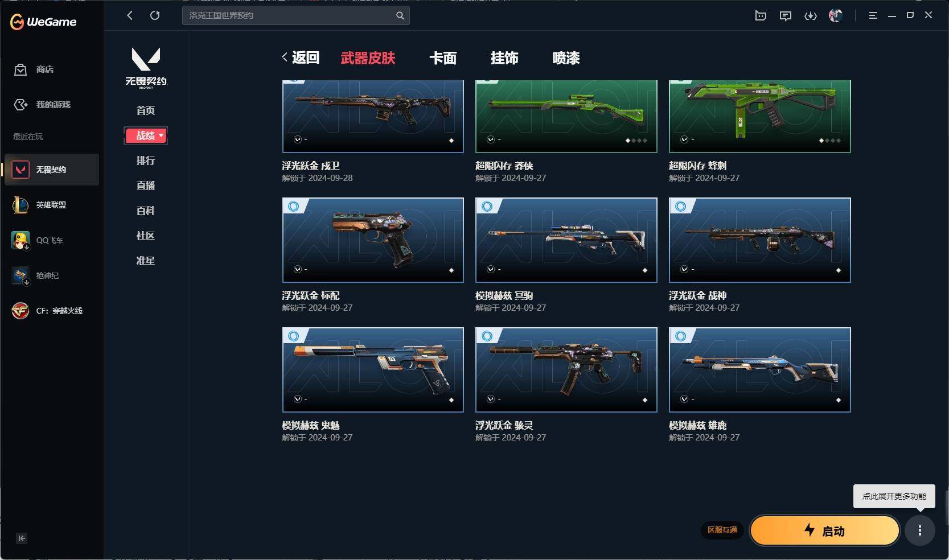Open more functions three-dot menu
Image resolution: width=949 pixels, height=560 pixels.
[x=920, y=531]
